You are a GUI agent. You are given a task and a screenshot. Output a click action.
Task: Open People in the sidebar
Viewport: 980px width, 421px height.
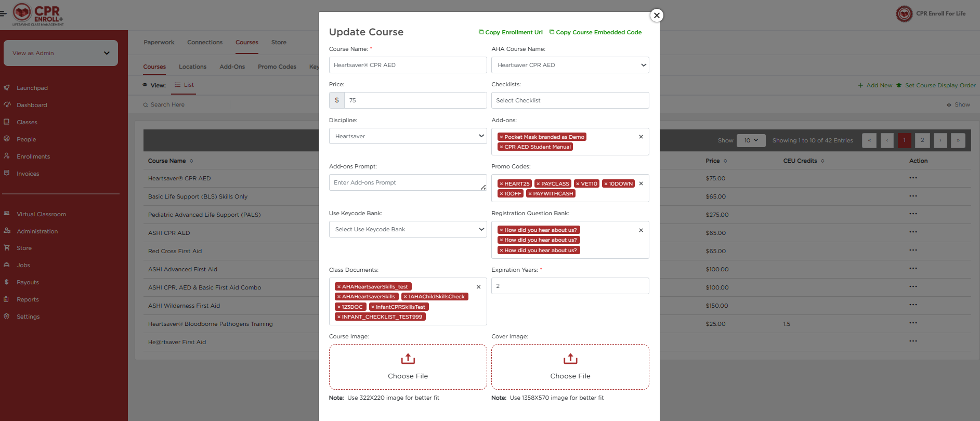[27, 139]
